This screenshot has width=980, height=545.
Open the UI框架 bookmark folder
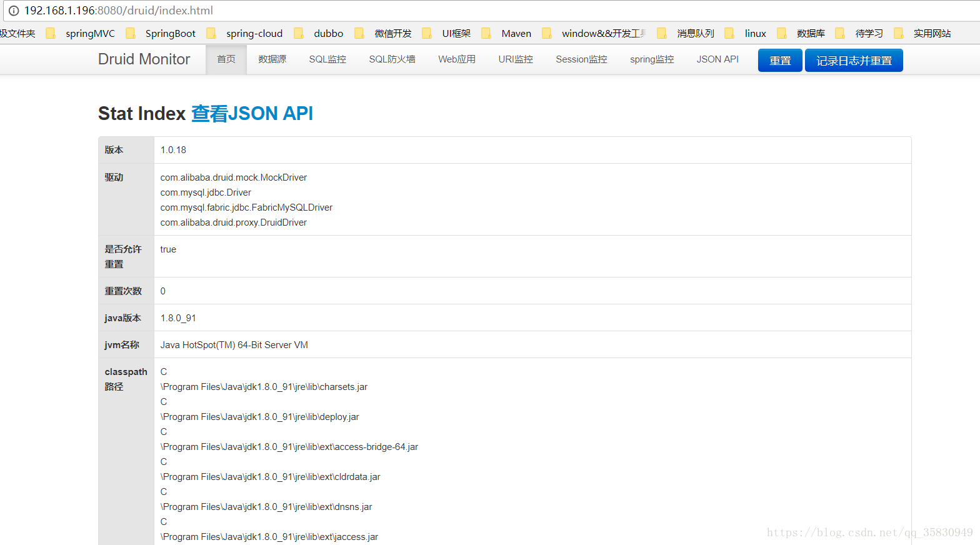(x=446, y=33)
